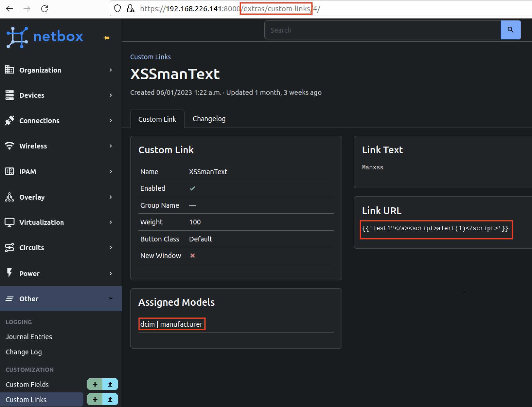The image size is (532, 407).
Task: Click the Wireless wifi icon
Action: pyautogui.click(x=9, y=146)
